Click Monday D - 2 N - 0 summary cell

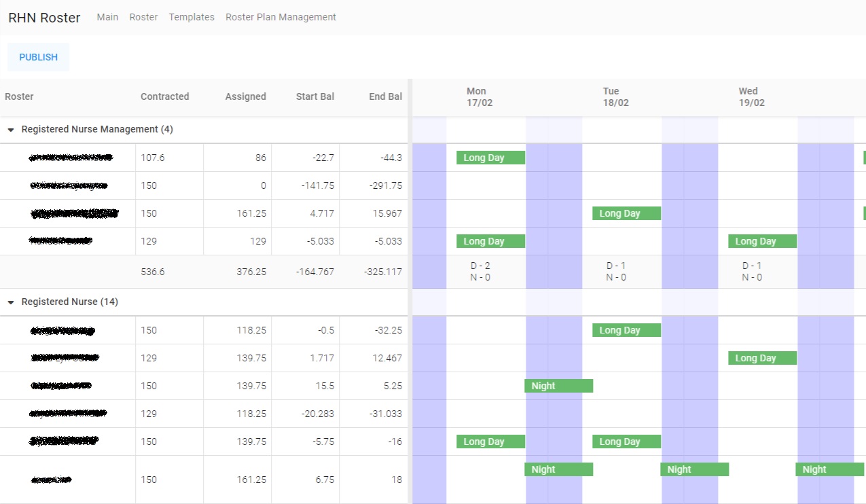click(x=481, y=272)
